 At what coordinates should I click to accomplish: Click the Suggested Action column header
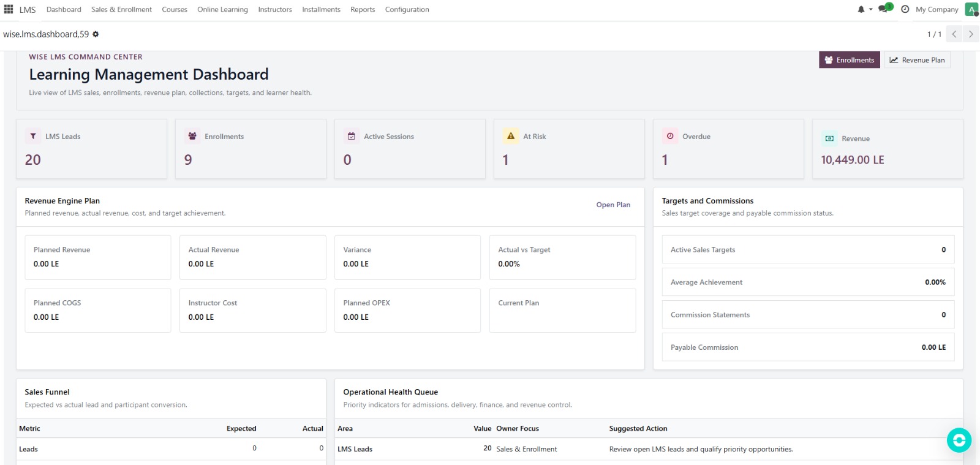point(638,428)
